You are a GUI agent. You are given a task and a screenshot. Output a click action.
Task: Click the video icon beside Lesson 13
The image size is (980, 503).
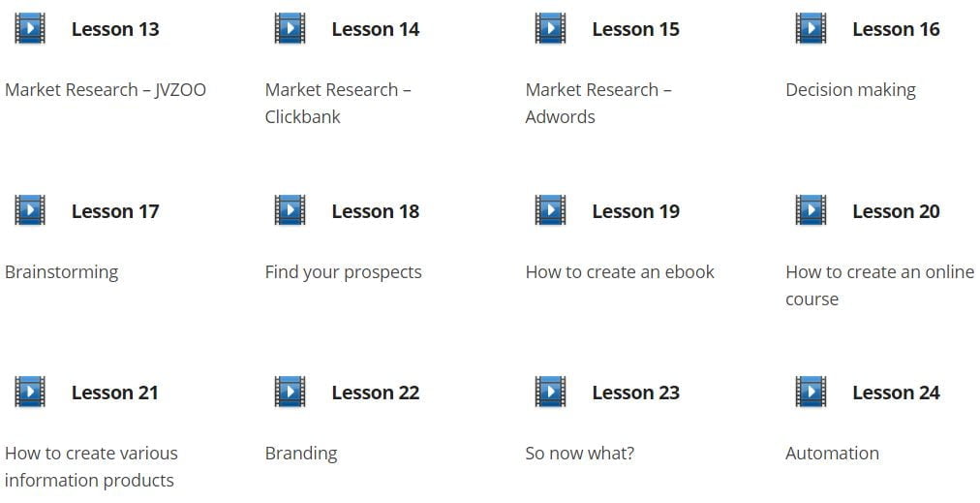point(30,28)
